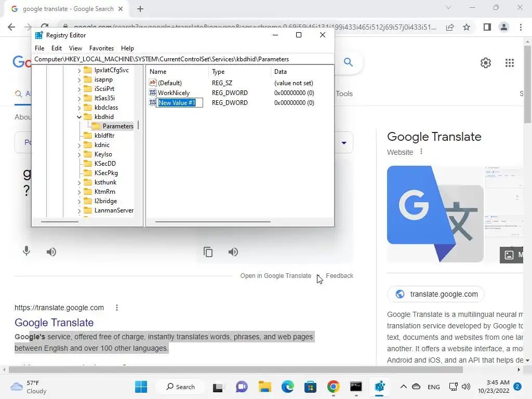The width and height of the screenshot is (532, 399).
Task: Open in Google Translate link
Action: click(275, 276)
